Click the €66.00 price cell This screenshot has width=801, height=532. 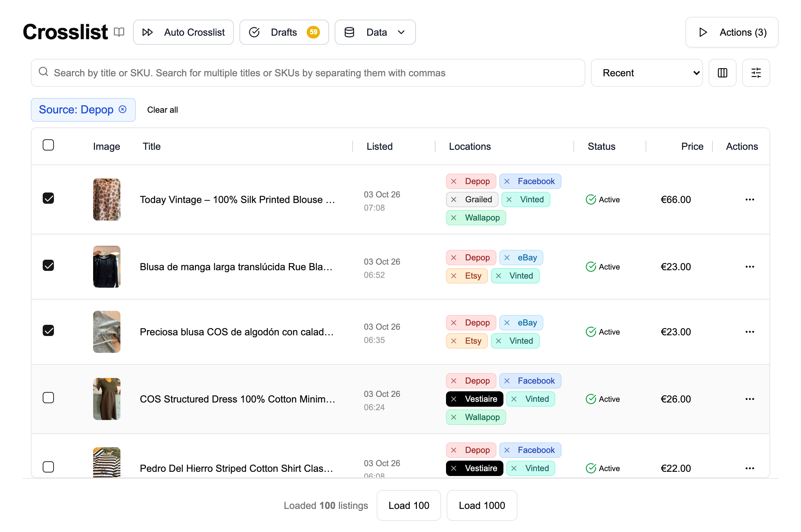point(676,199)
